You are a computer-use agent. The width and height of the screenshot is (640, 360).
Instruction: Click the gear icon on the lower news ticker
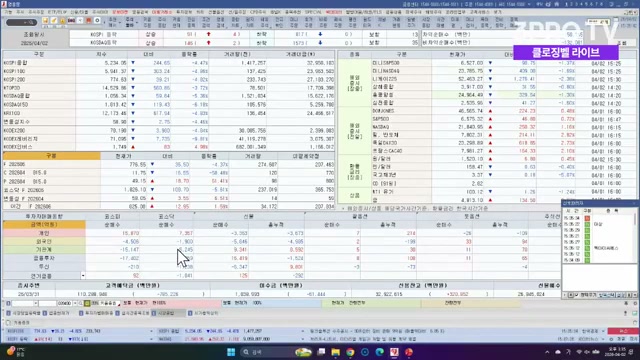(x=611, y=339)
